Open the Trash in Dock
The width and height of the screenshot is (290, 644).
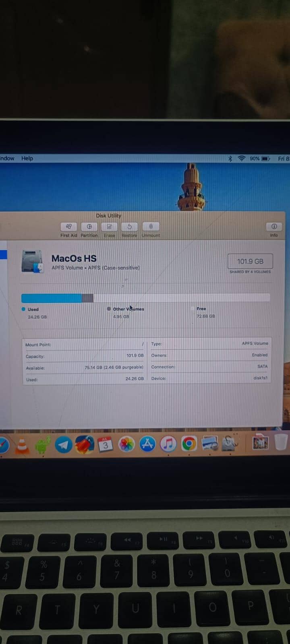[282, 442]
